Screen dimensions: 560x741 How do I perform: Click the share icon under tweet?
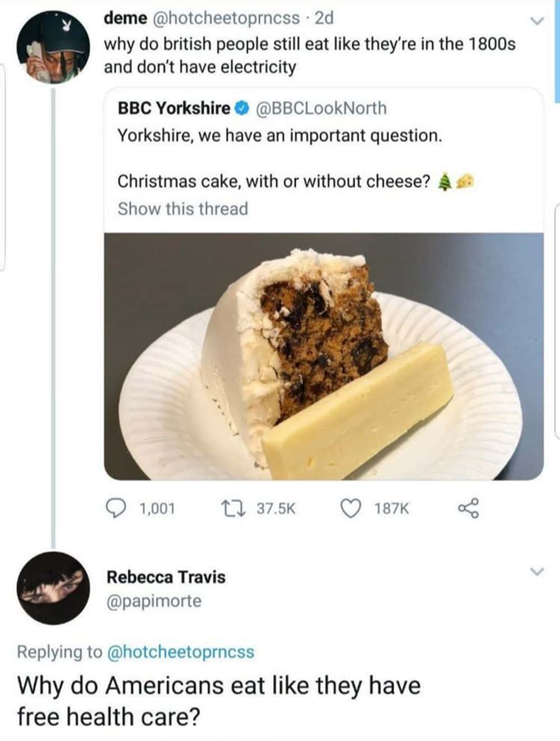[x=468, y=508]
